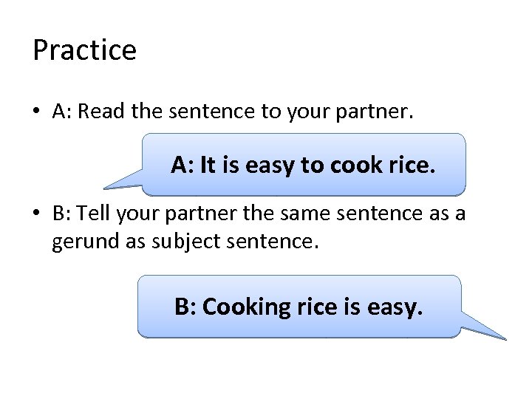Click the bold "A:" label inside the first bubble

click(183, 164)
